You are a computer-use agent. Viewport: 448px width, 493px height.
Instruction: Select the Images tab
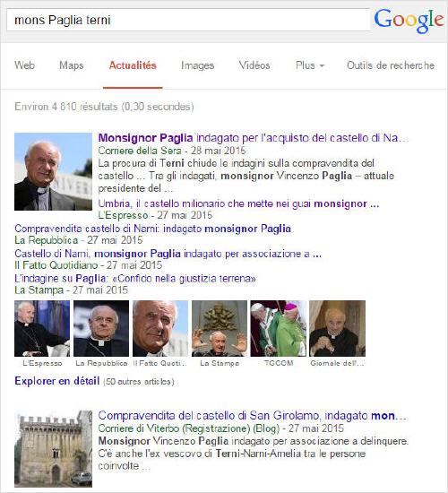(x=197, y=65)
